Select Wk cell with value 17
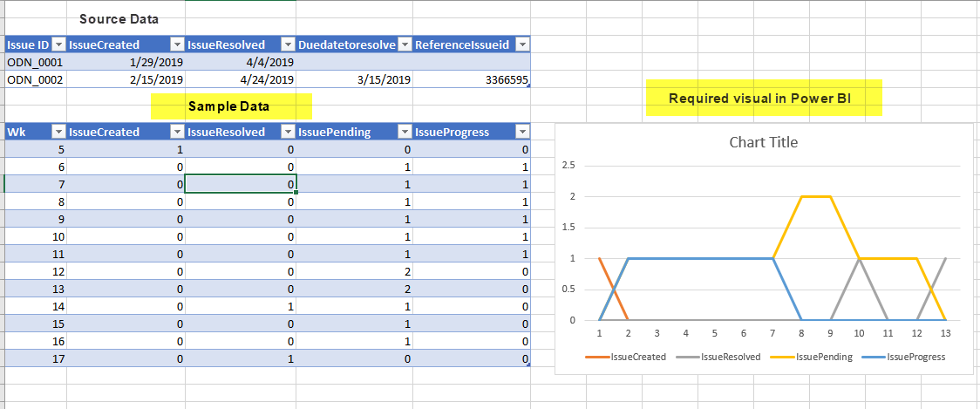 click(x=36, y=359)
